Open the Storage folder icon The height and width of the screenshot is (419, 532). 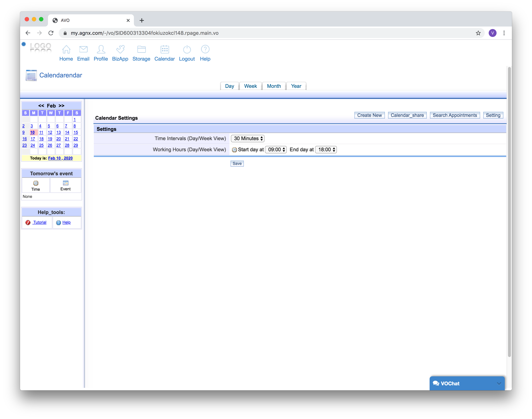pyautogui.click(x=141, y=49)
